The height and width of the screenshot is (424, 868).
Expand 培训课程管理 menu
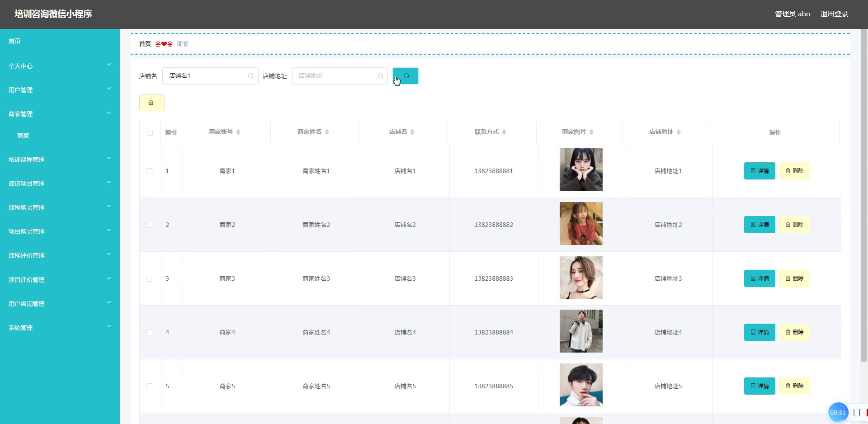click(x=60, y=159)
